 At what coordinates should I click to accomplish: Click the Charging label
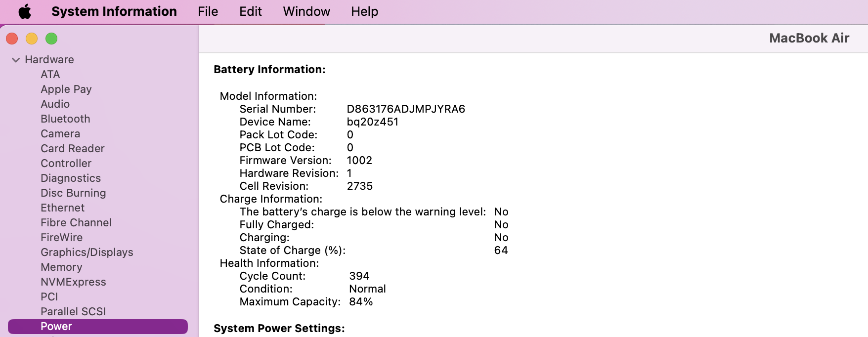(264, 237)
